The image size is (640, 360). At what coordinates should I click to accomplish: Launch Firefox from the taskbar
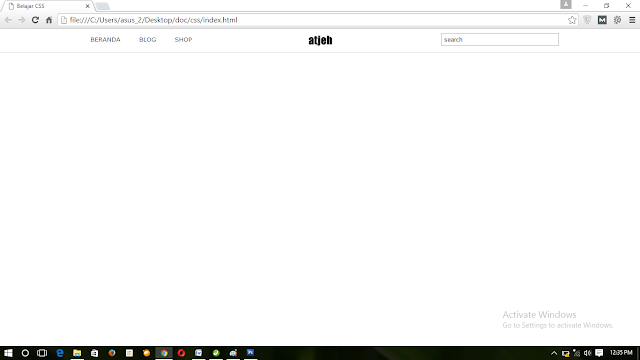[112, 353]
